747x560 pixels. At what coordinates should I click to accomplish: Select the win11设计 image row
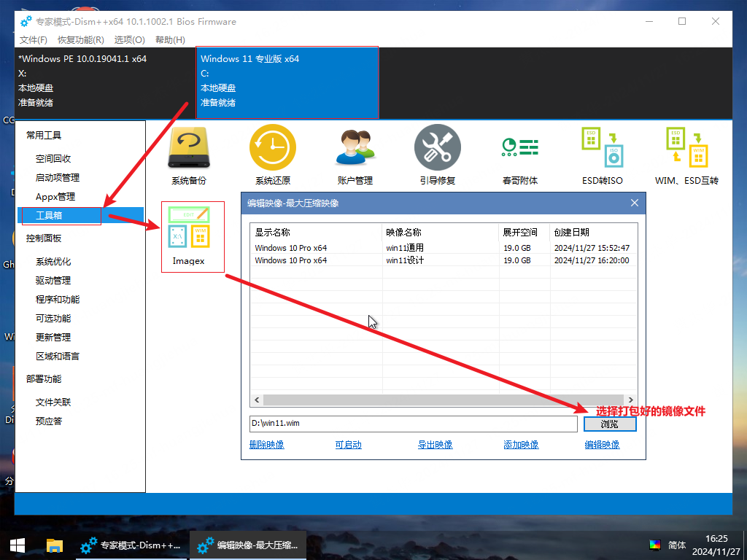[x=444, y=260]
